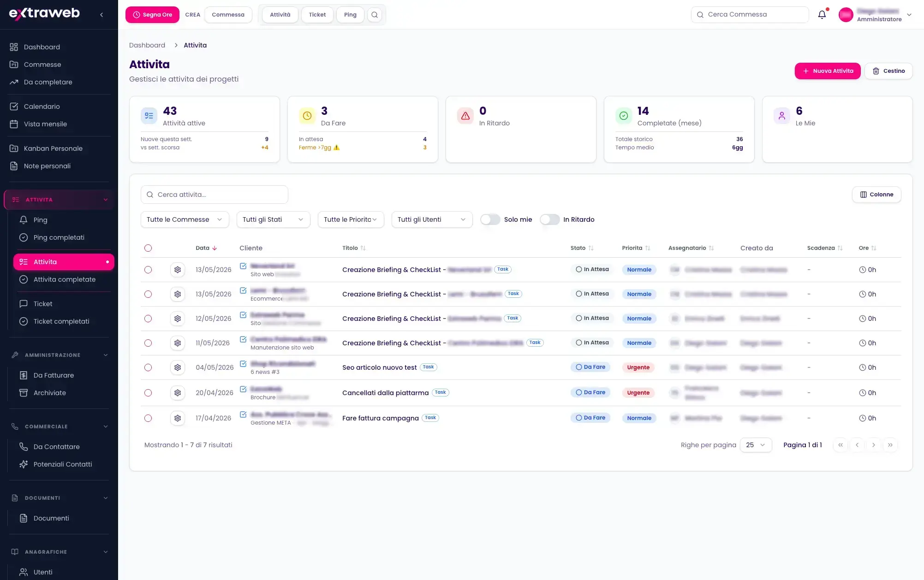The image size is (924, 580).
Task: Click the Nuova Attivita button
Action: 828,71
